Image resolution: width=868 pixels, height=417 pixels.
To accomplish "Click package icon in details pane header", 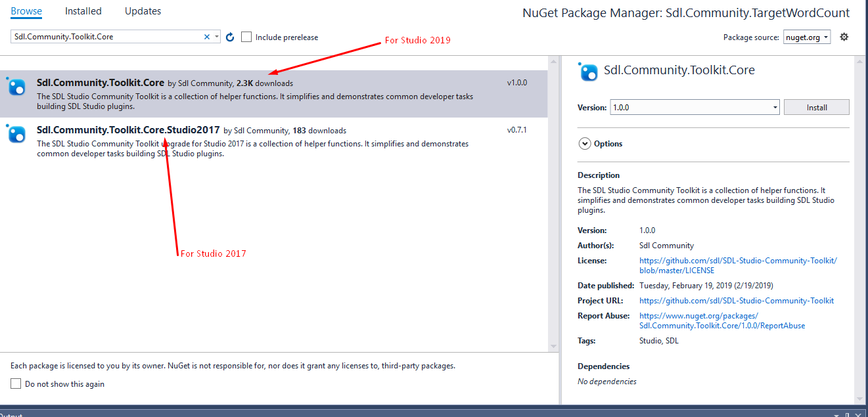I will click(588, 71).
